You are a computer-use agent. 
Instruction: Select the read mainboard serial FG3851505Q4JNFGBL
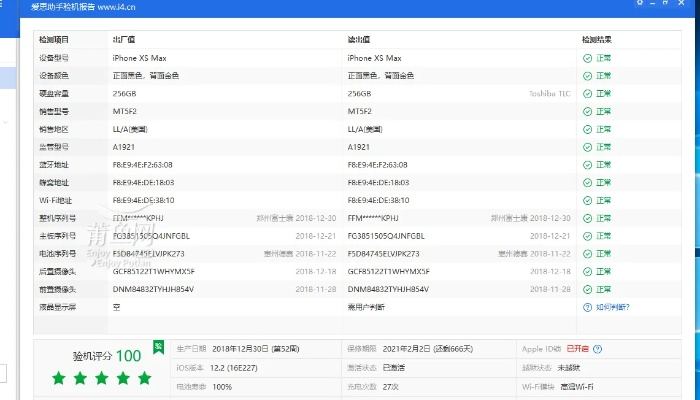[386, 236]
